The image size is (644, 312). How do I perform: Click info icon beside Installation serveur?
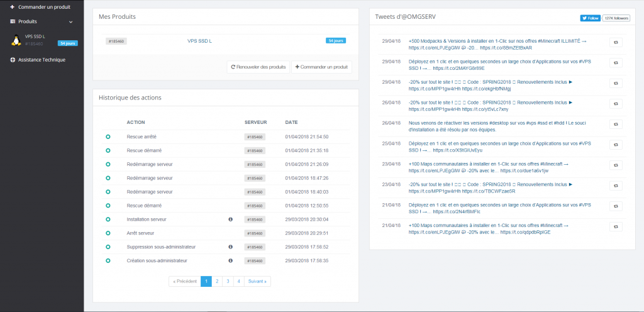[x=230, y=219]
